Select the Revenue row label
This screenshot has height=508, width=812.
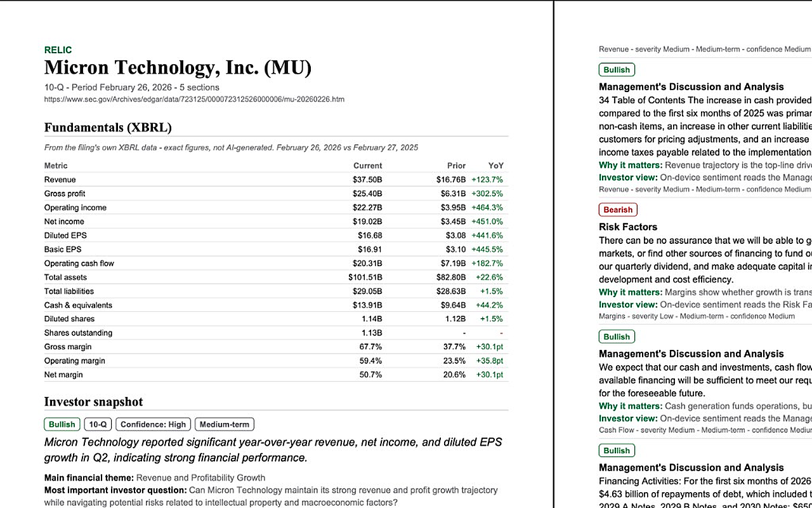tap(60, 180)
